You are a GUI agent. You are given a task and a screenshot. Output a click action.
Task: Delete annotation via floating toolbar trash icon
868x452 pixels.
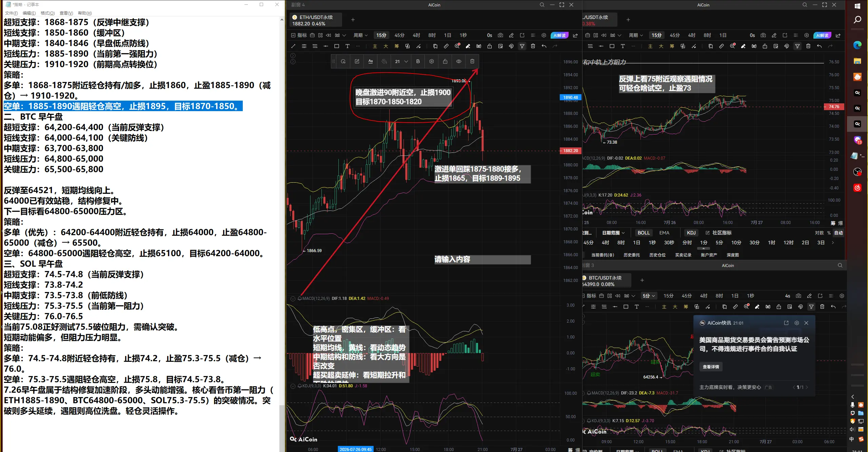point(472,61)
